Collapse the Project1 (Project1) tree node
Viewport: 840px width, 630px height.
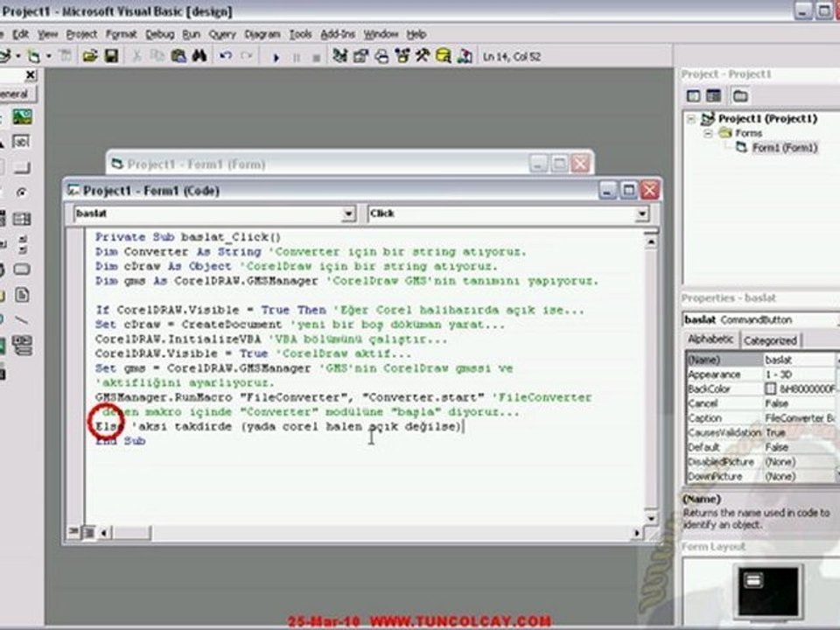click(691, 119)
